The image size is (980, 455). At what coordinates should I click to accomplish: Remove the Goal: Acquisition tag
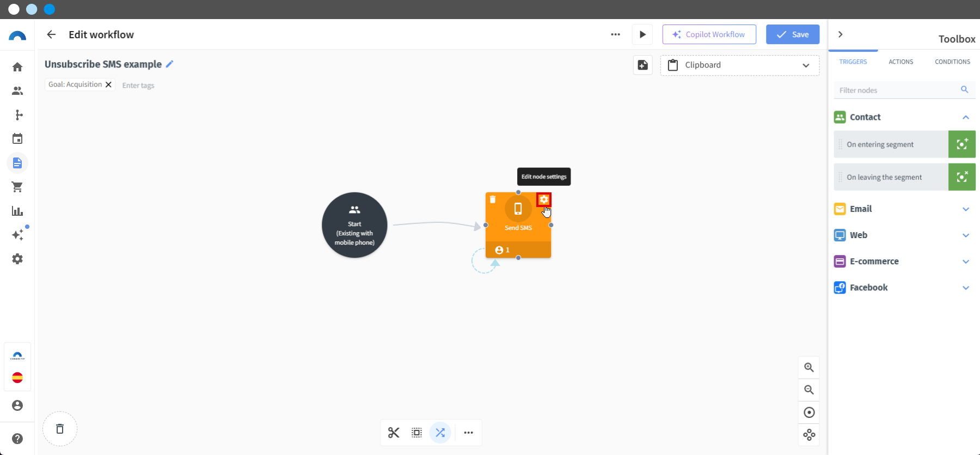pyautogui.click(x=108, y=84)
